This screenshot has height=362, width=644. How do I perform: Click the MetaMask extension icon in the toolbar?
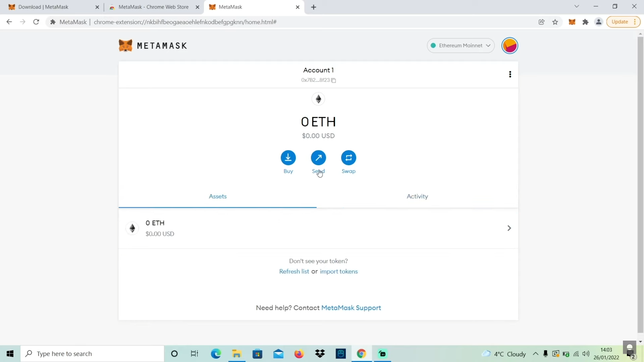click(572, 22)
